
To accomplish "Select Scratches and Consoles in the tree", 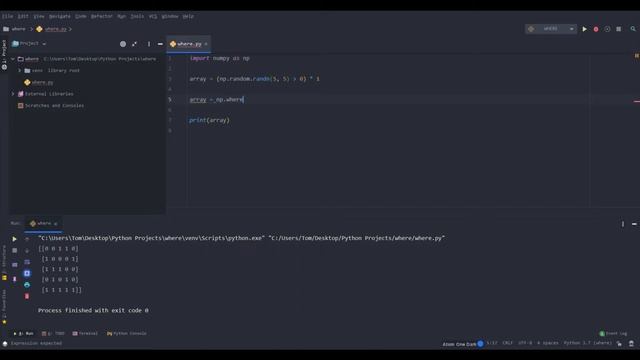I will tap(54, 105).
